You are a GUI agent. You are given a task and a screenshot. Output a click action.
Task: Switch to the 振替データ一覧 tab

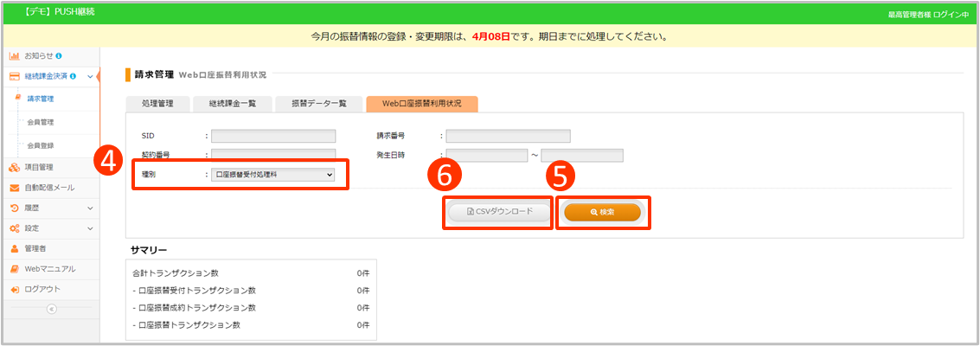coord(318,104)
